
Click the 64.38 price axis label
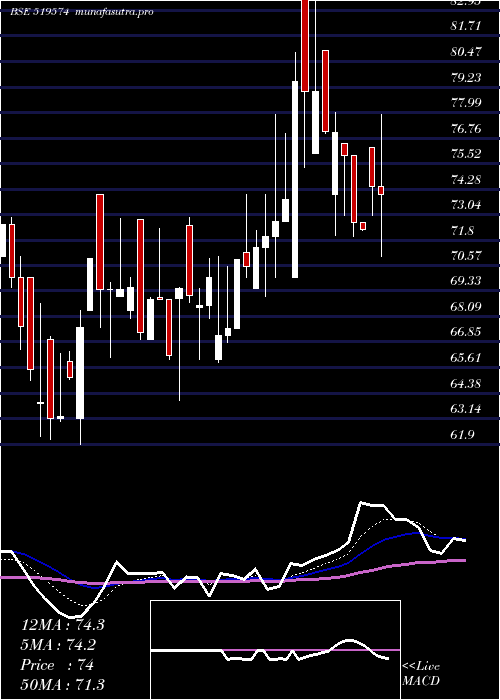coord(466,383)
